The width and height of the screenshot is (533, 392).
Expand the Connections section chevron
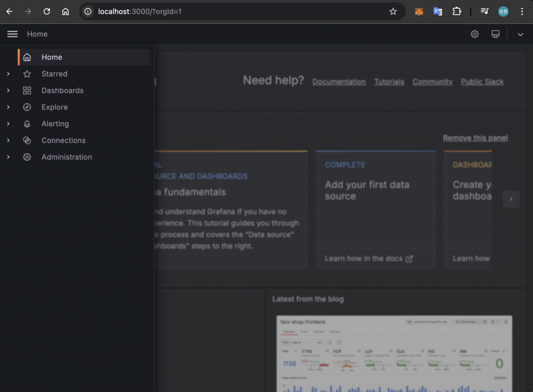(x=8, y=141)
